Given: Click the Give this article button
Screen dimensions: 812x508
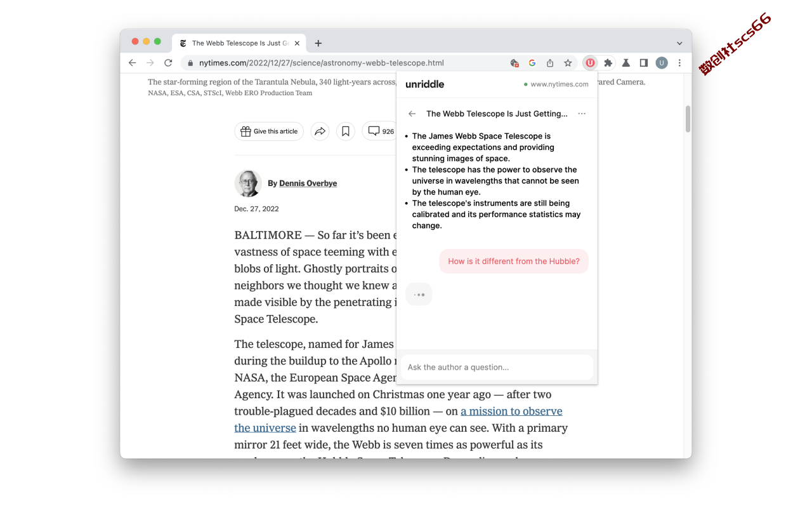Looking at the screenshot, I should click(x=269, y=131).
